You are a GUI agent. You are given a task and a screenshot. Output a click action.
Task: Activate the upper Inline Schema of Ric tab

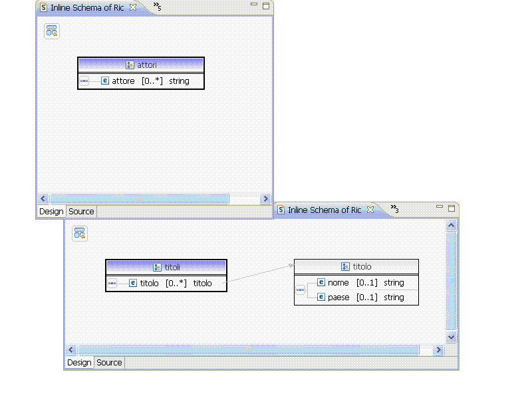tap(87, 7)
